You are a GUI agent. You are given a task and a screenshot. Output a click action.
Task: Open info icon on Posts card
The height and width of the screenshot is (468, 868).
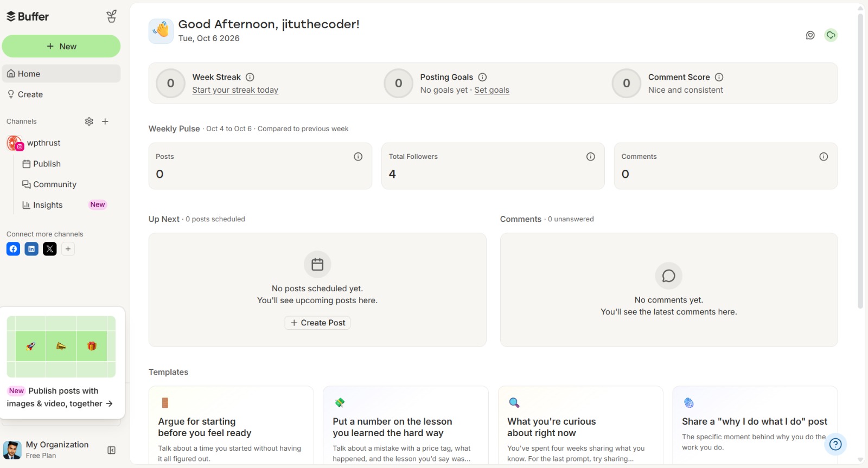click(x=358, y=157)
